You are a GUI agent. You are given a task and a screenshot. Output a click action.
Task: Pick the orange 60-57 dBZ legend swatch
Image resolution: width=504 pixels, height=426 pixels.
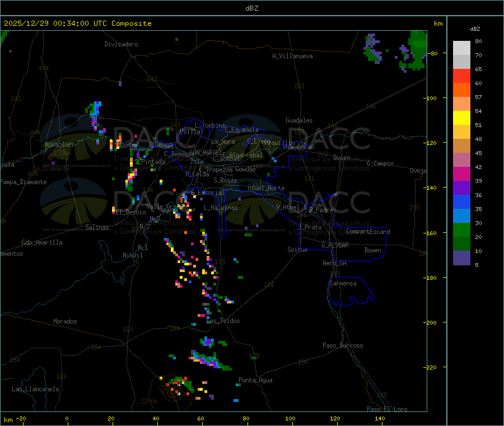pos(461,90)
